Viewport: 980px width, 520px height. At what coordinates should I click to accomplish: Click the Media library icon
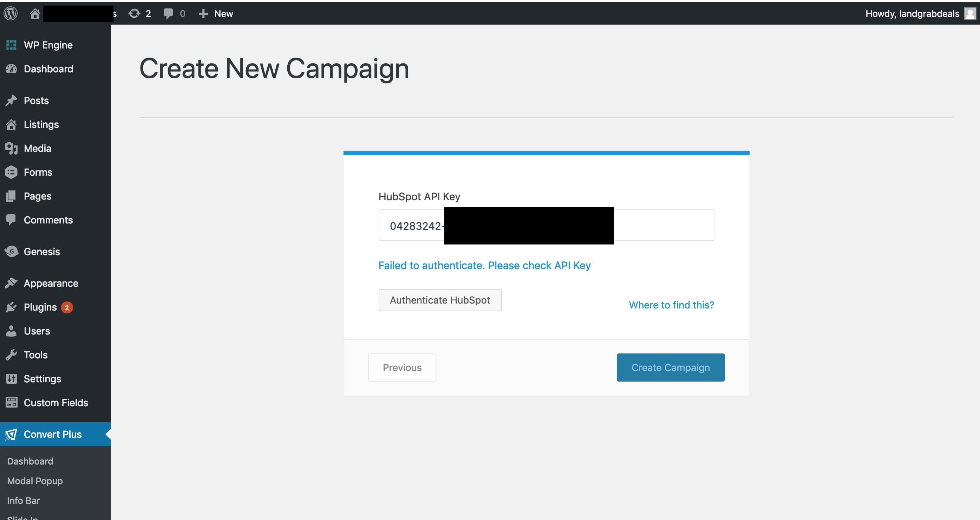coord(11,149)
